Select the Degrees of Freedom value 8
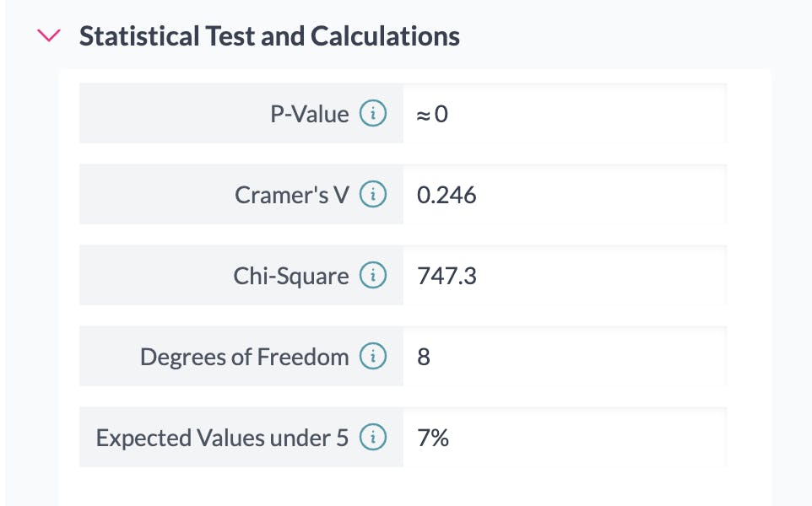This screenshot has height=506, width=812. pyautogui.click(x=424, y=357)
